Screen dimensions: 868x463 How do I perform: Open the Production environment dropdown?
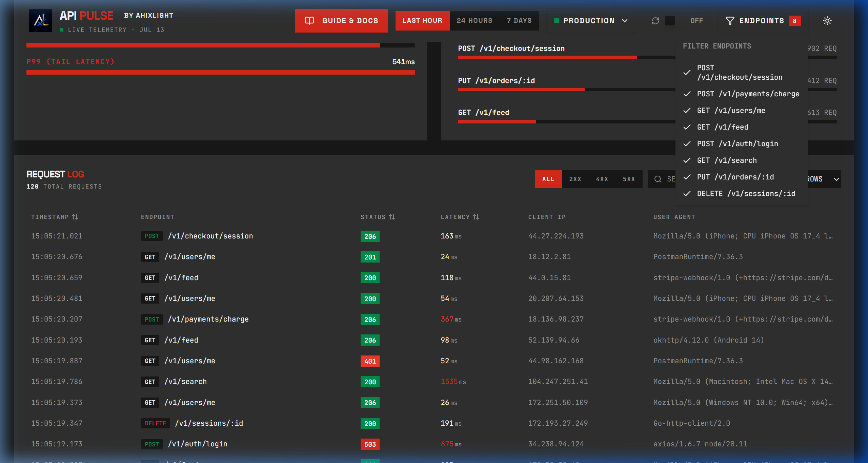tap(591, 21)
